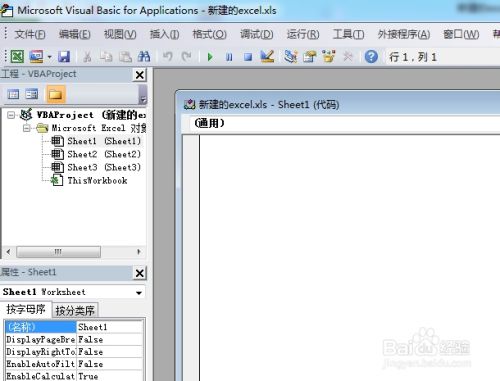The image size is (500, 381).
Task: Click the View Microsoft Excel toolbar icon
Action: [x=17, y=57]
